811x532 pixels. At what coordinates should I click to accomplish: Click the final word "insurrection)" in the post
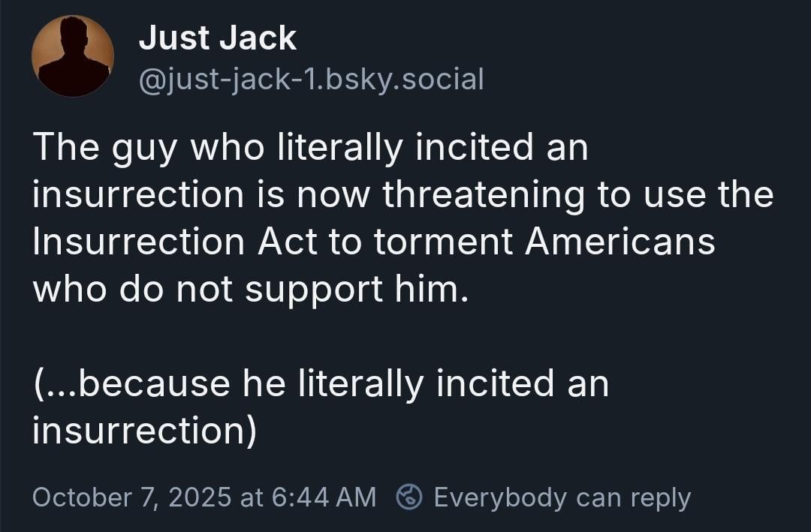pos(145,430)
